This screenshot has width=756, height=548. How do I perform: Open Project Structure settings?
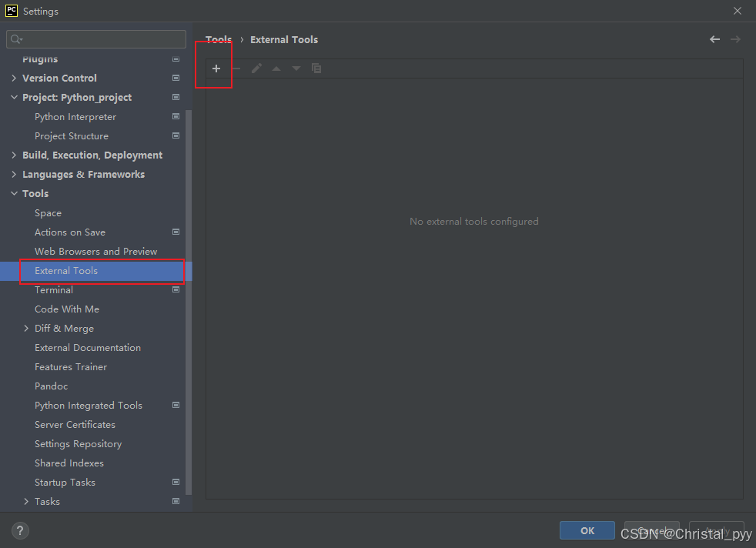point(72,136)
